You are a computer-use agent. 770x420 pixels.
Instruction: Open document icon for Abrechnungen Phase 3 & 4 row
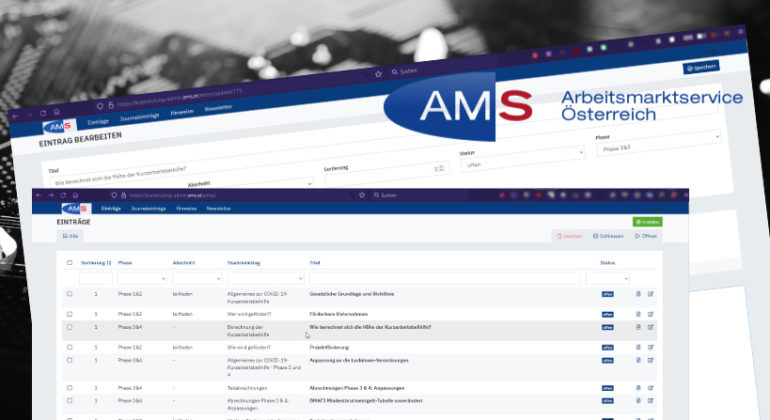point(638,387)
